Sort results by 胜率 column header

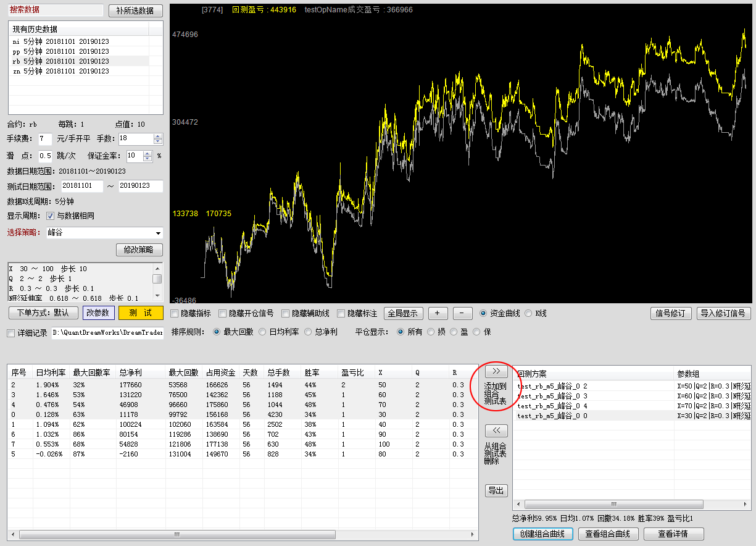pyautogui.click(x=320, y=372)
